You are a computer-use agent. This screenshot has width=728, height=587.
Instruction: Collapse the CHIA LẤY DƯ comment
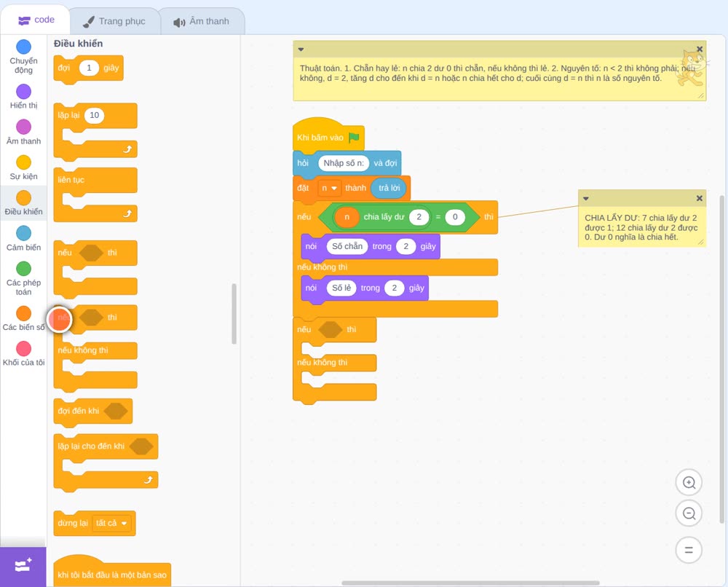(586, 198)
